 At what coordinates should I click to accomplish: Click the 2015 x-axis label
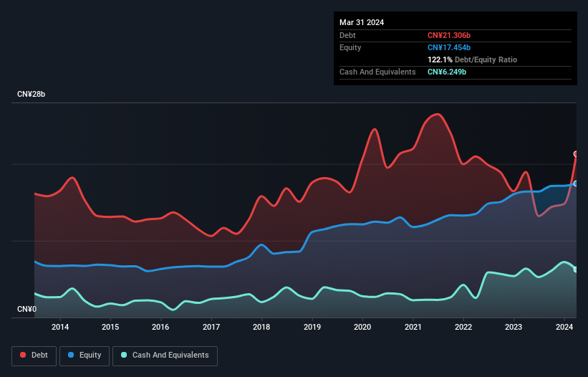pos(110,327)
